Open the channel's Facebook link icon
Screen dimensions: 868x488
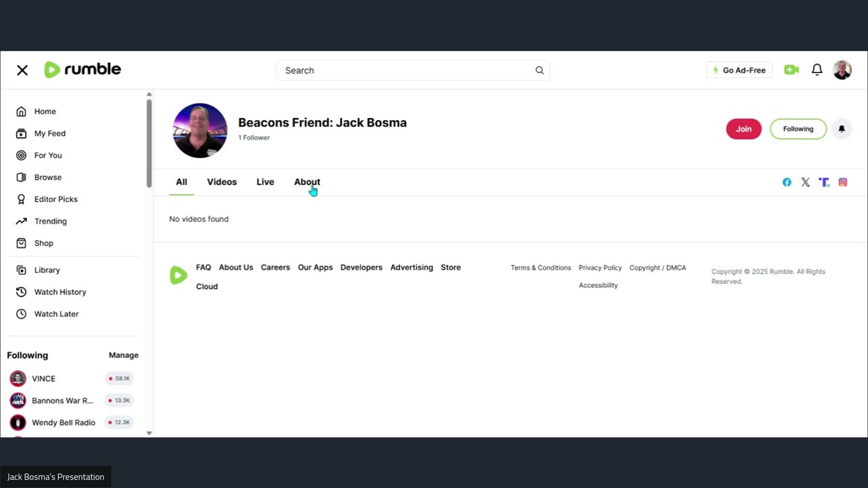[787, 182]
